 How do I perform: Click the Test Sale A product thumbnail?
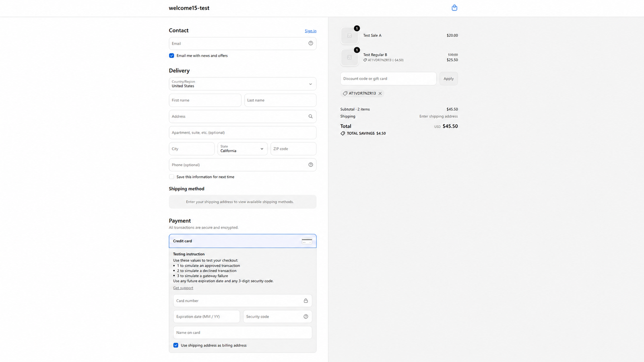349,36
